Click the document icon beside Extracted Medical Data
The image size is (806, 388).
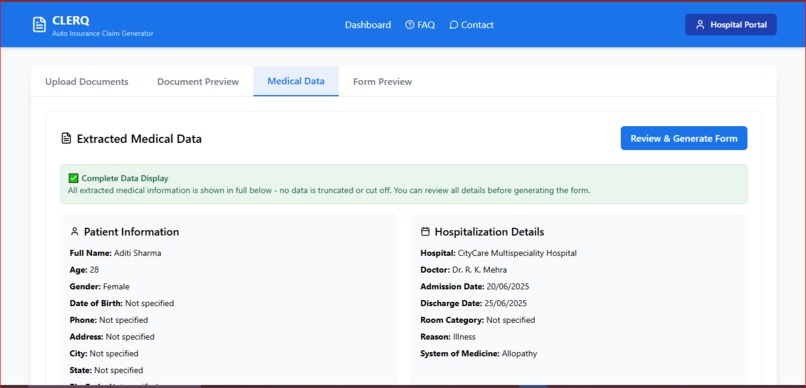coord(66,139)
